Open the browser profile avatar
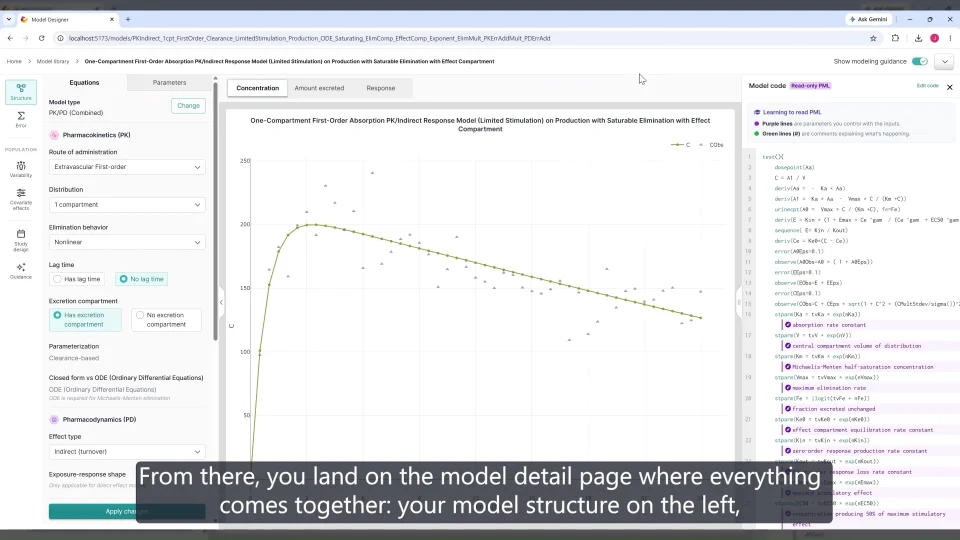 coord(934,38)
